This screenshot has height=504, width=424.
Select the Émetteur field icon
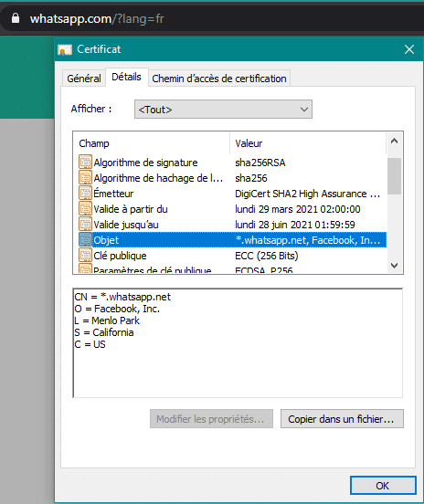click(85, 194)
